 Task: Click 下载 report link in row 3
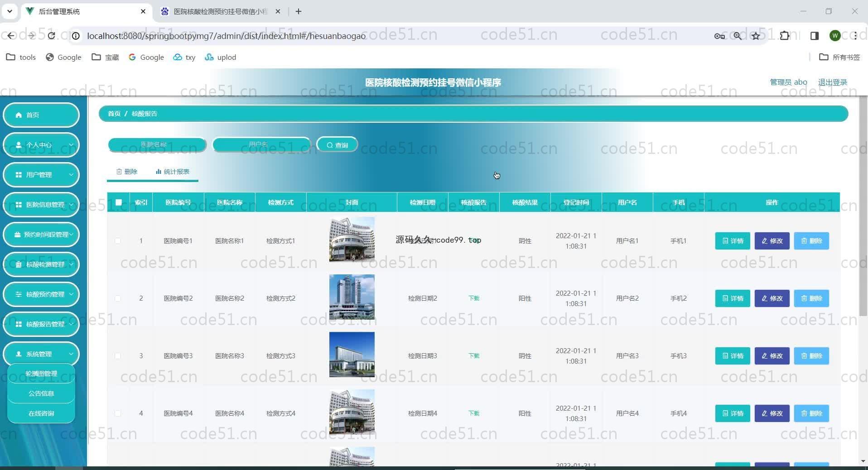click(474, 356)
